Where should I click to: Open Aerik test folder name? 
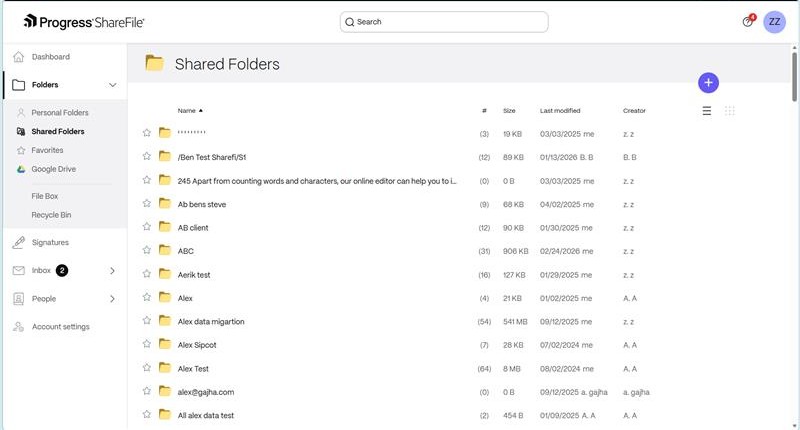[x=194, y=275]
